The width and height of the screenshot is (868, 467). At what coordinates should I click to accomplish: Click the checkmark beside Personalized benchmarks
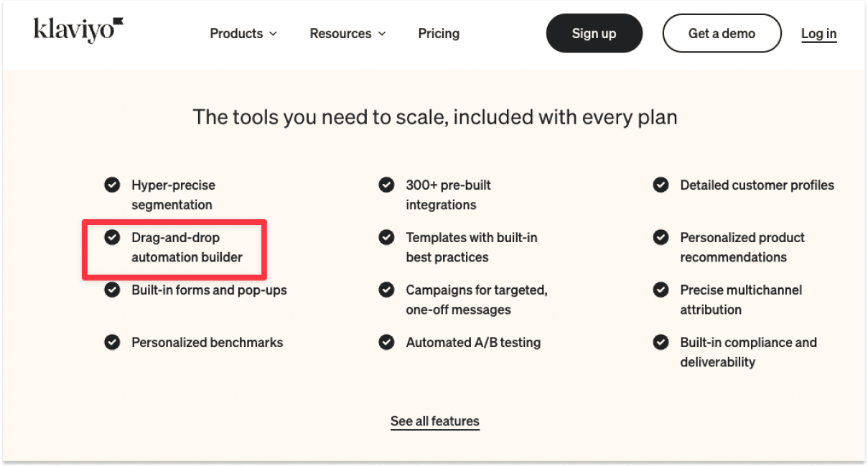tap(112, 342)
